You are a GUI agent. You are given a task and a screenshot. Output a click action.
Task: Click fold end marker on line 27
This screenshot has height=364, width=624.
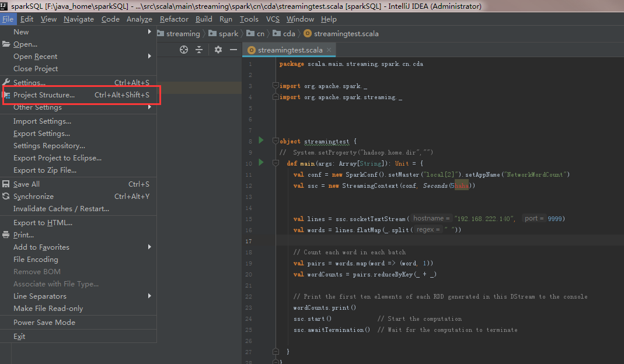click(x=276, y=352)
